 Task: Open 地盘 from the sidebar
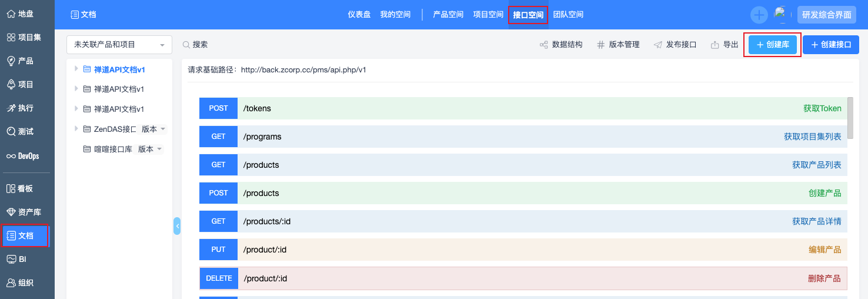click(x=21, y=14)
